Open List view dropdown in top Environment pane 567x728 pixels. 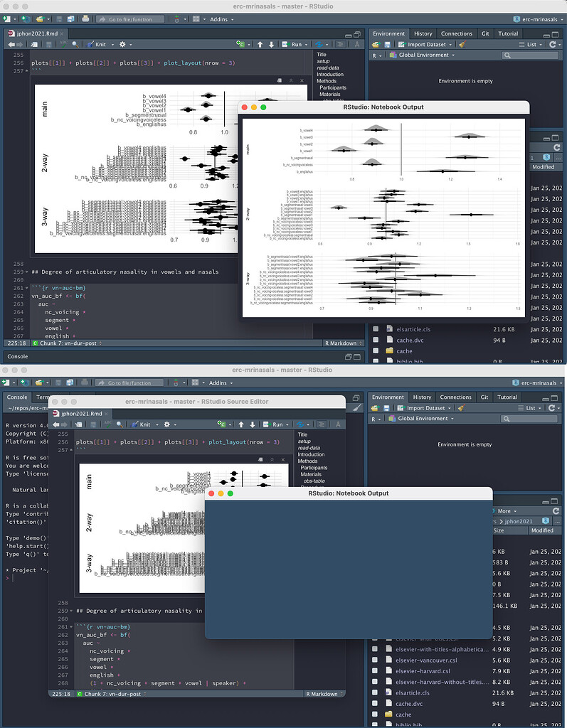pos(531,44)
